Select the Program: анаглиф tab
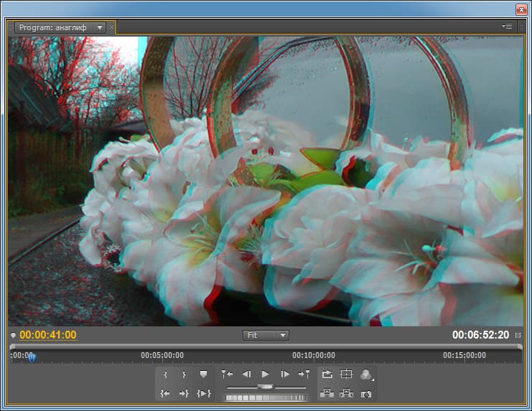The height and width of the screenshot is (411, 532). pyautogui.click(x=53, y=27)
